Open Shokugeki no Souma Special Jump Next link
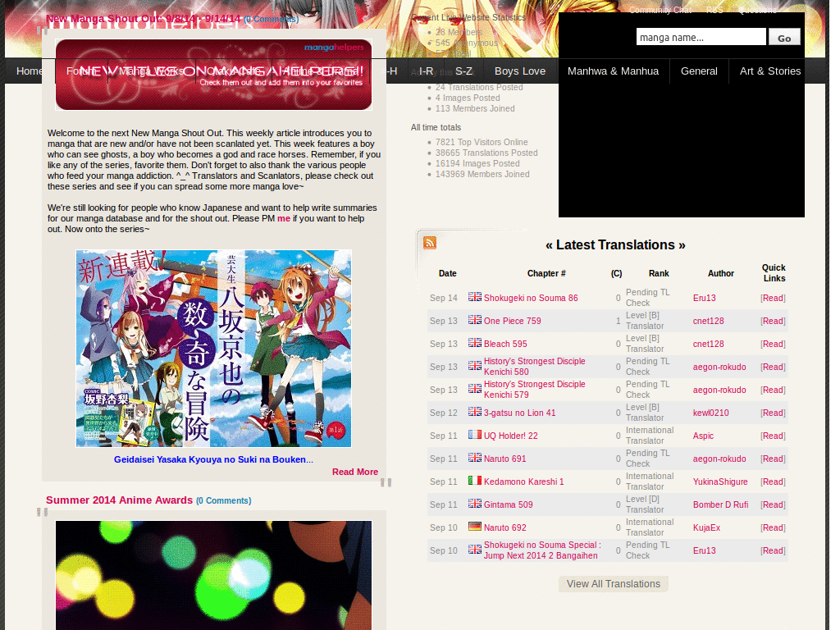Viewport: 840px width, 630px height. (542, 550)
